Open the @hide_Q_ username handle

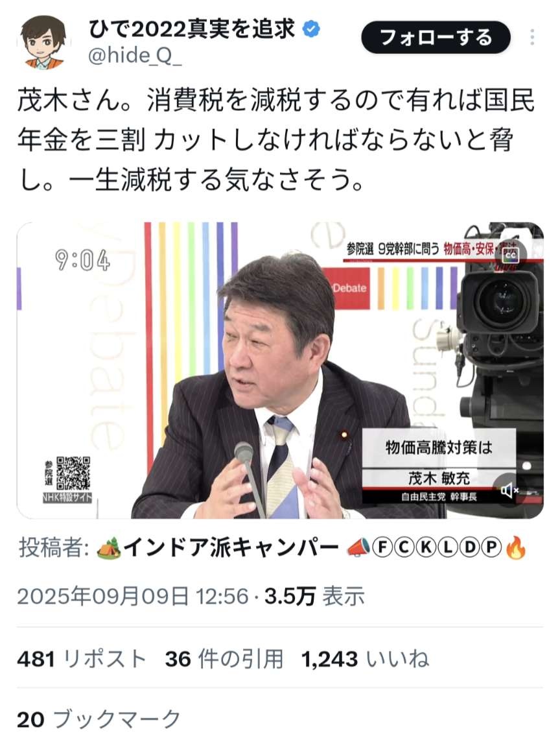coord(135,56)
